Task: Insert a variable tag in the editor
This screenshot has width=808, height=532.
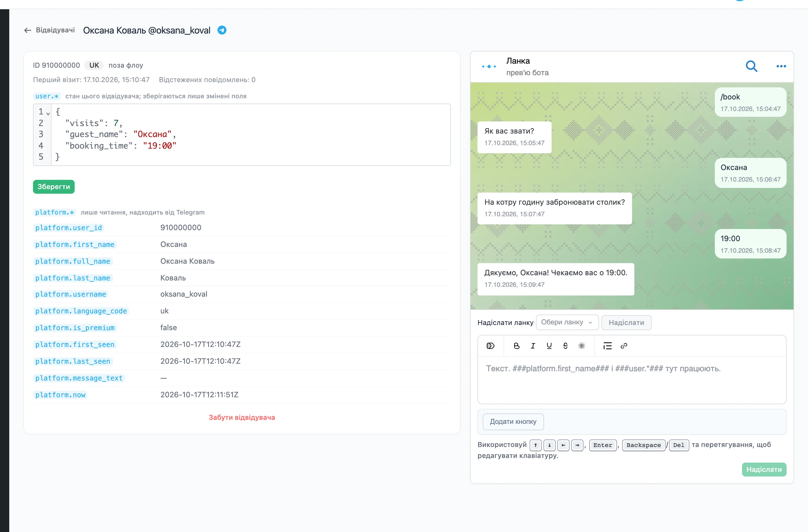Action: coord(490,346)
